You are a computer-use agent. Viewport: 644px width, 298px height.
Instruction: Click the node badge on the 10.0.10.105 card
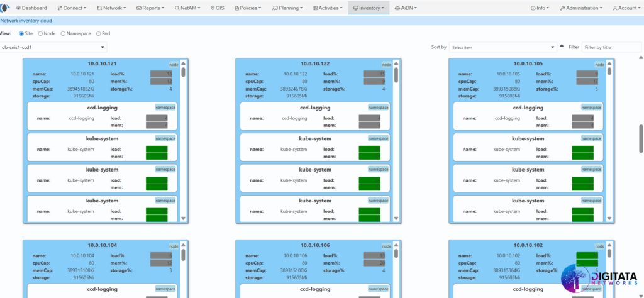599,64
